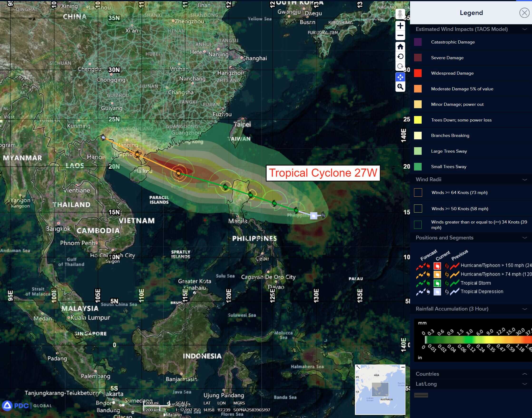
Task: Select the pan mode arrows tool
Action: [x=400, y=77]
